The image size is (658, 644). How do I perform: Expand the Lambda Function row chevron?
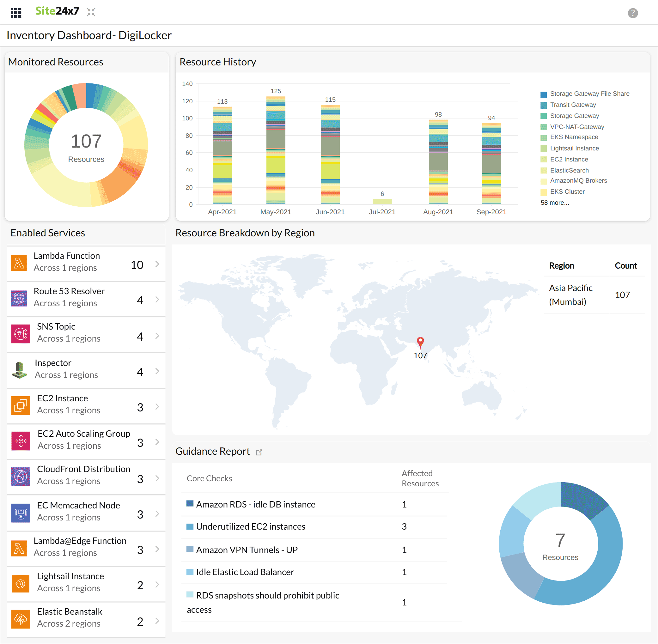[x=157, y=264]
